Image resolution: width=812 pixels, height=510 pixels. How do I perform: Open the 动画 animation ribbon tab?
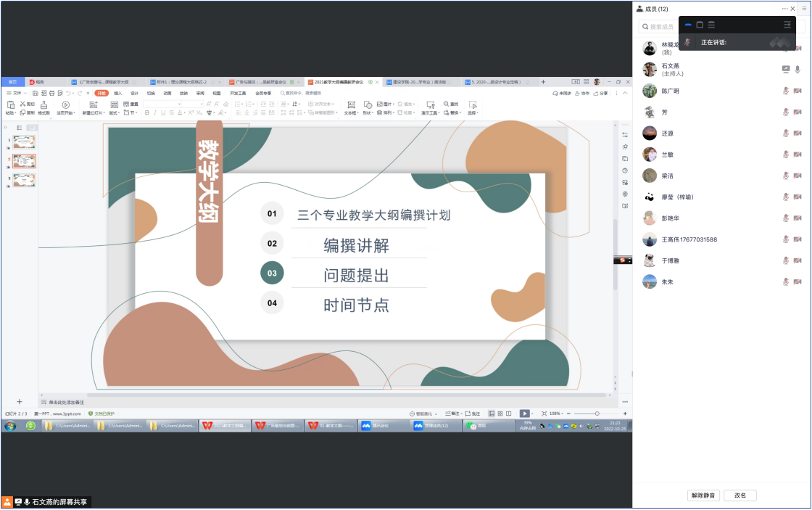[167, 94]
